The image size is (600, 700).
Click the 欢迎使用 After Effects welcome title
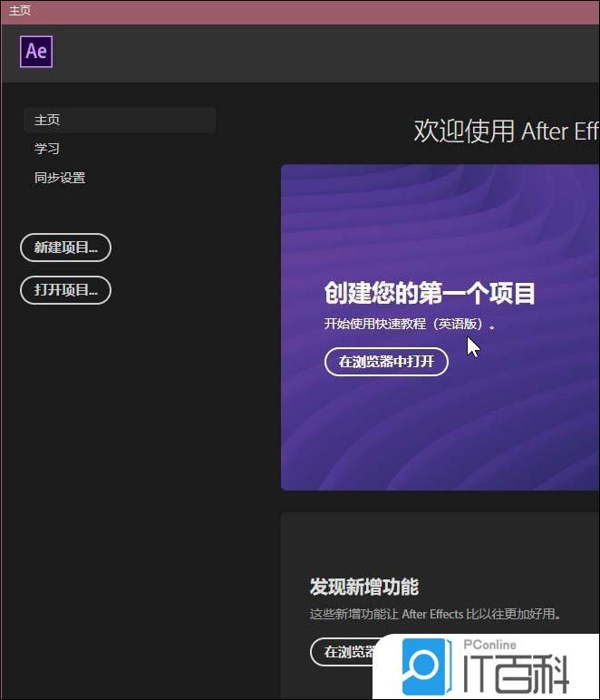pos(507,131)
